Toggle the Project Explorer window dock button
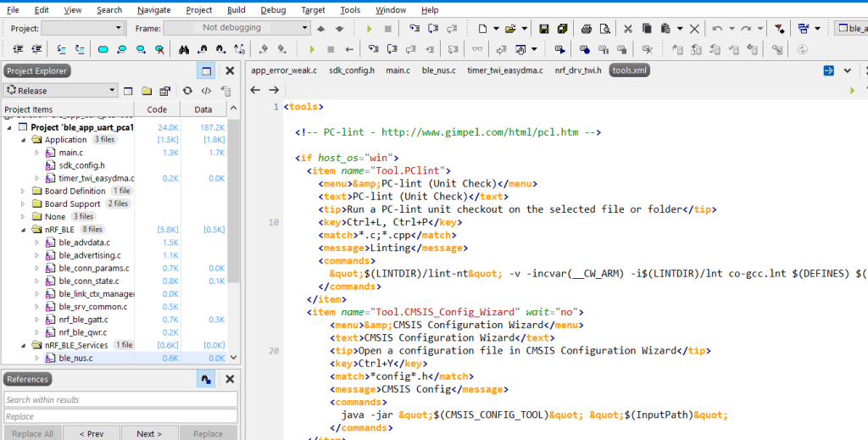 click(x=205, y=71)
